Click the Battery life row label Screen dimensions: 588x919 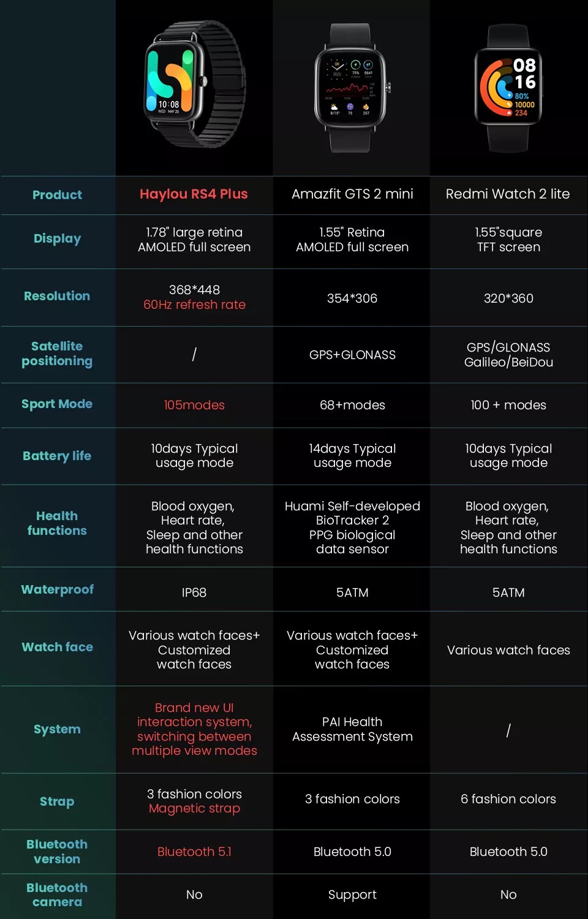point(57,456)
